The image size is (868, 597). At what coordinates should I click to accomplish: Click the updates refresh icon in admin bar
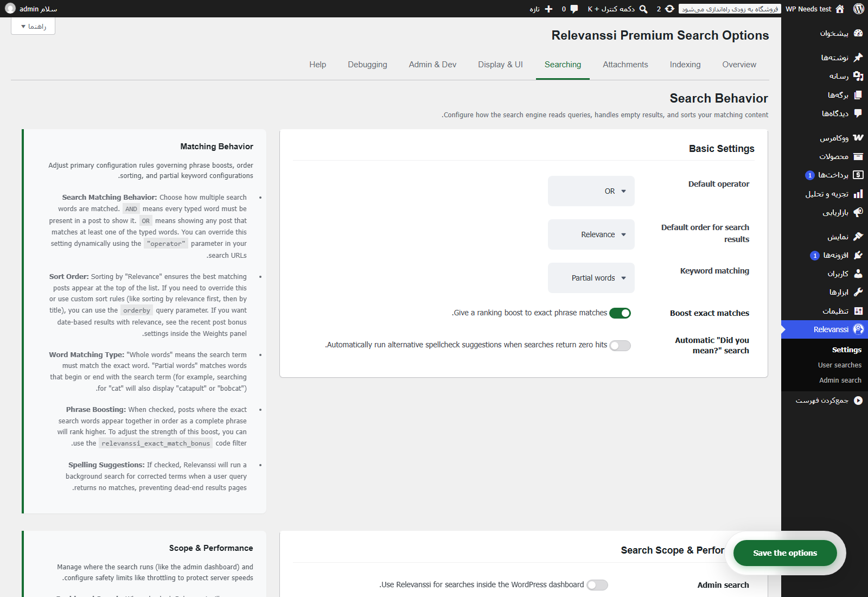(x=670, y=9)
